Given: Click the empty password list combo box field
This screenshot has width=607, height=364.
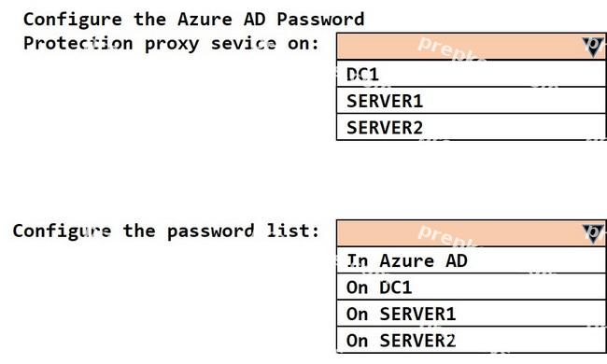Looking at the screenshot, I should (x=471, y=233).
